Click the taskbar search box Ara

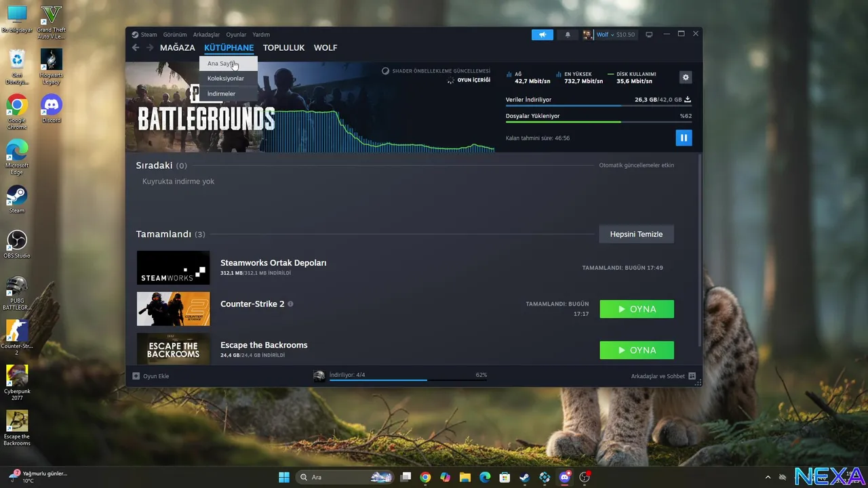pyautogui.click(x=346, y=477)
